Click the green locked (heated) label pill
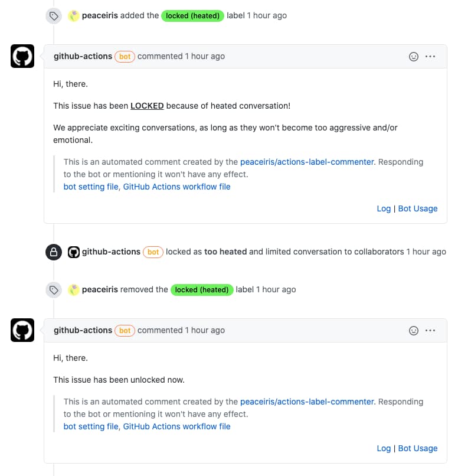 (x=192, y=16)
